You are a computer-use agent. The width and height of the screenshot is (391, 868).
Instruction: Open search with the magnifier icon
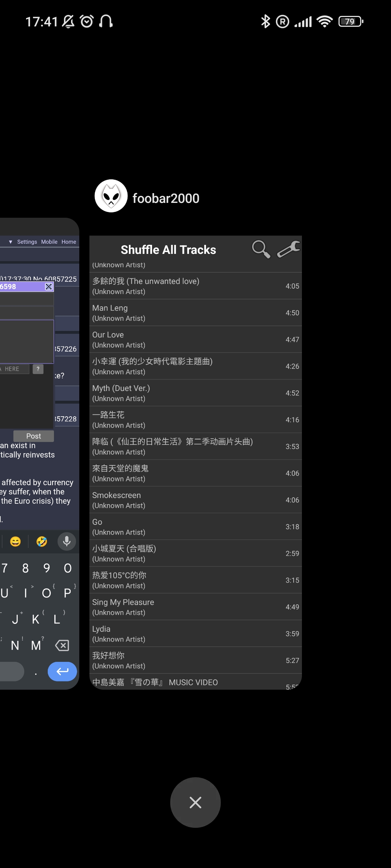tap(261, 249)
